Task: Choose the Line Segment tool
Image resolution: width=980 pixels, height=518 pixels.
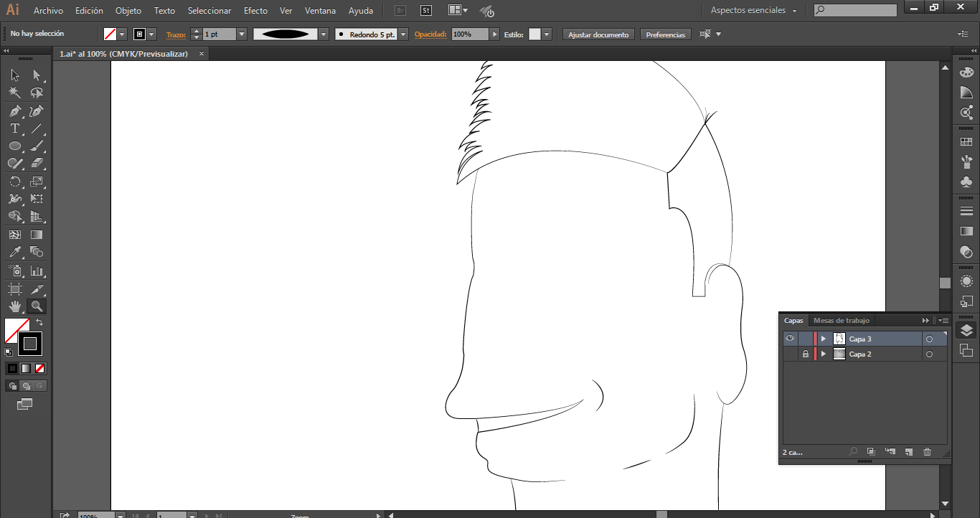Action: [37, 128]
